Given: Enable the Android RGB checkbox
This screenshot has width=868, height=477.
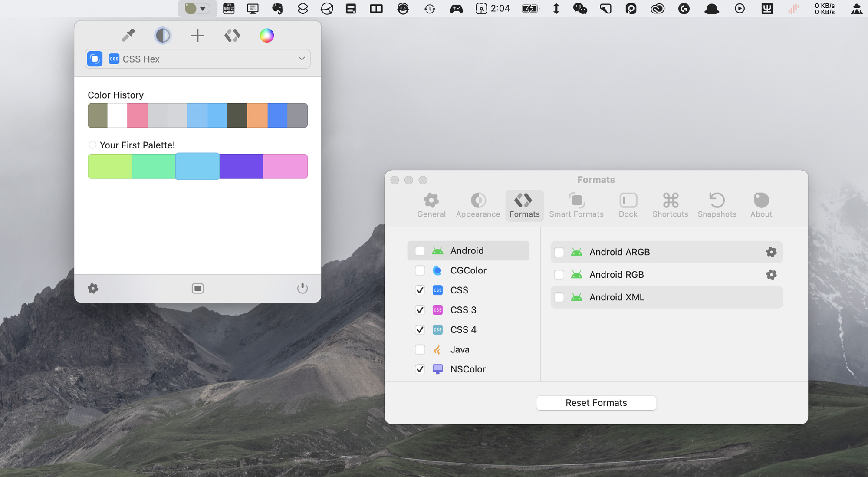Looking at the screenshot, I should pos(559,274).
